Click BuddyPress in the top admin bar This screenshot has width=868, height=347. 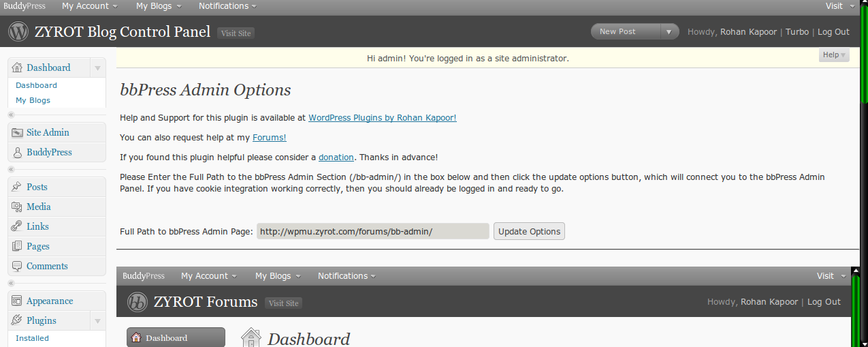(25, 6)
